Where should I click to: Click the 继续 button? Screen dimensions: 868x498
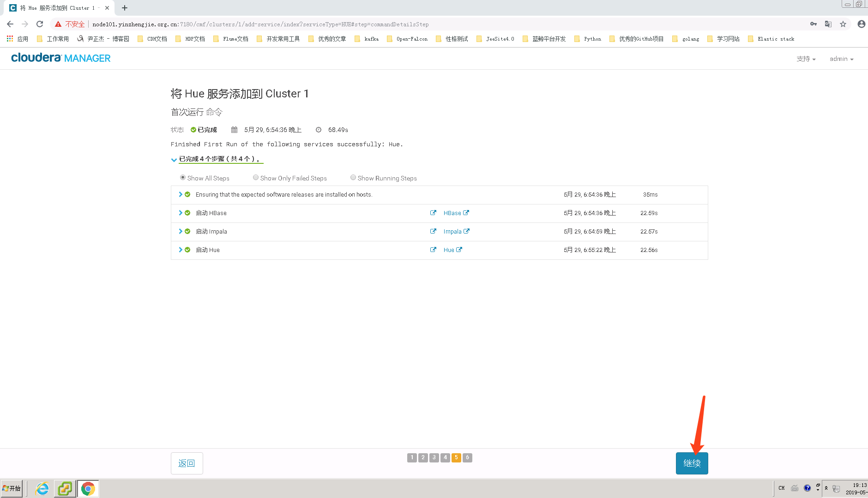pyautogui.click(x=691, y=463)
